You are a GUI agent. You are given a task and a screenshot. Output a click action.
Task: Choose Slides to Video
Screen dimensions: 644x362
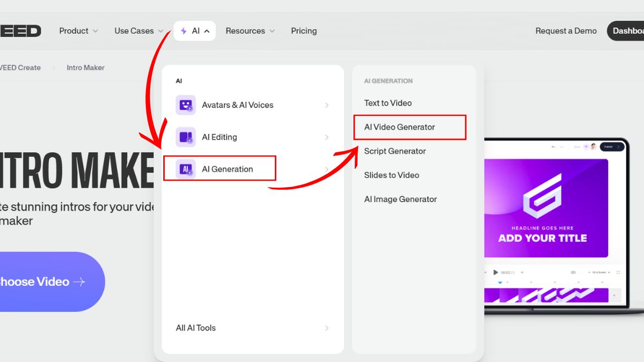pos(392,175)
